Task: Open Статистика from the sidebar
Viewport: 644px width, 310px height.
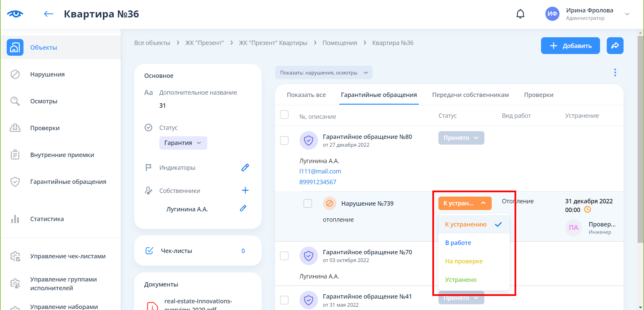Action: point(47,219)
